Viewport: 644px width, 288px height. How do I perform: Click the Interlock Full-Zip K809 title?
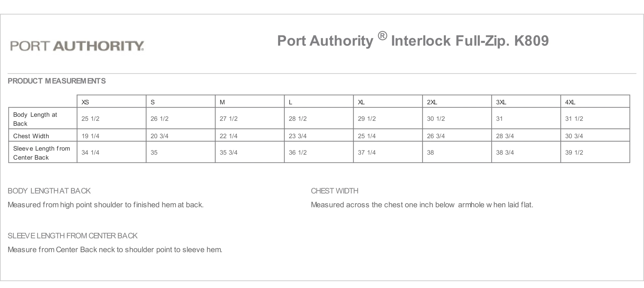413,40
